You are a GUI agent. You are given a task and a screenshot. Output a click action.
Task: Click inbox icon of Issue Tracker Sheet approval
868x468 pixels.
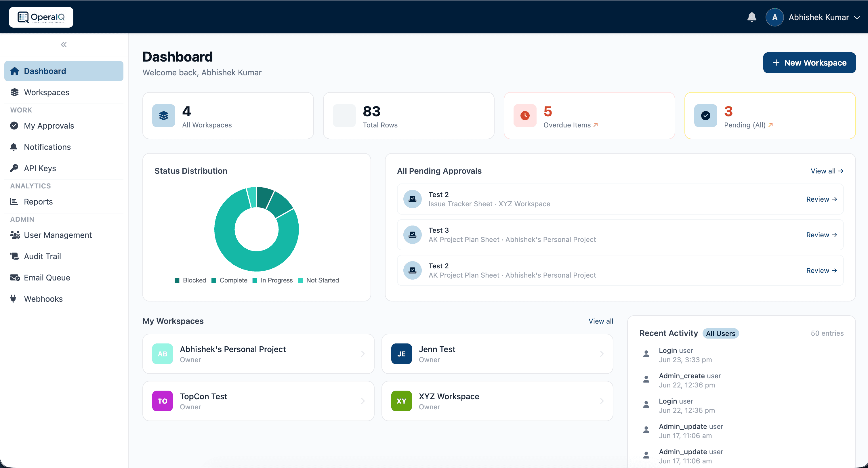[413, 199]
